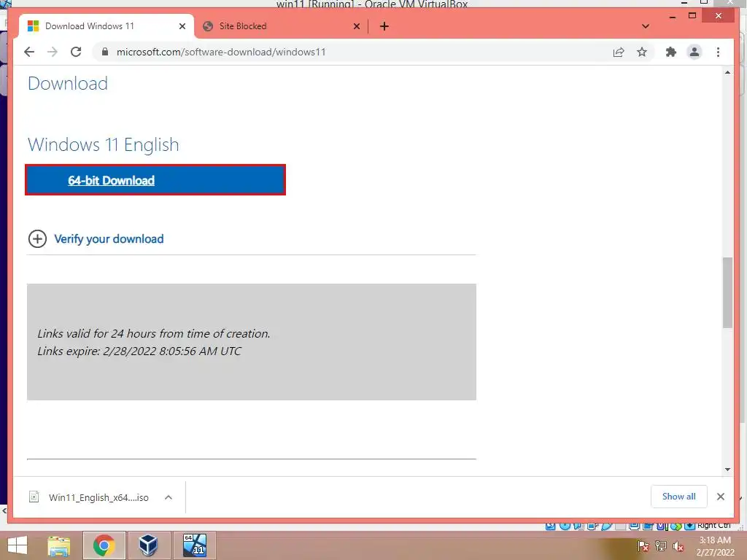This screenshot has height=560, width=747.
Task: Click the Verify your download link
Action: coord(109,239)
